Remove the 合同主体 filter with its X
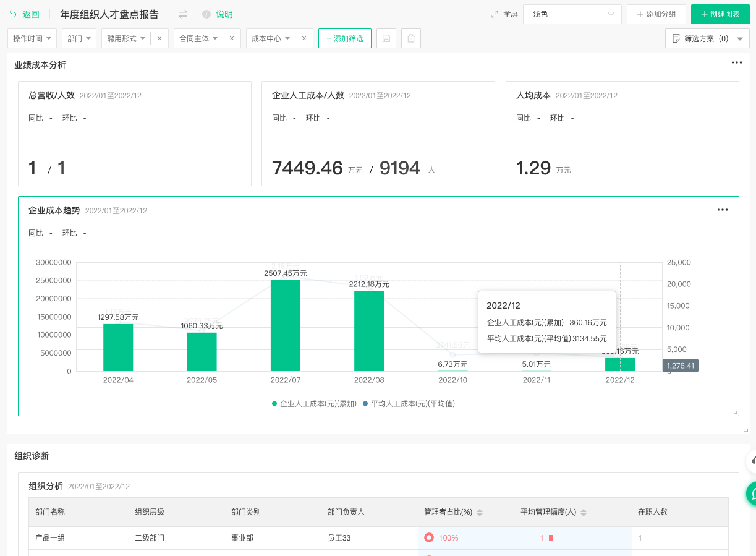Viewport: 756px width, 556px height. [232, 38]
